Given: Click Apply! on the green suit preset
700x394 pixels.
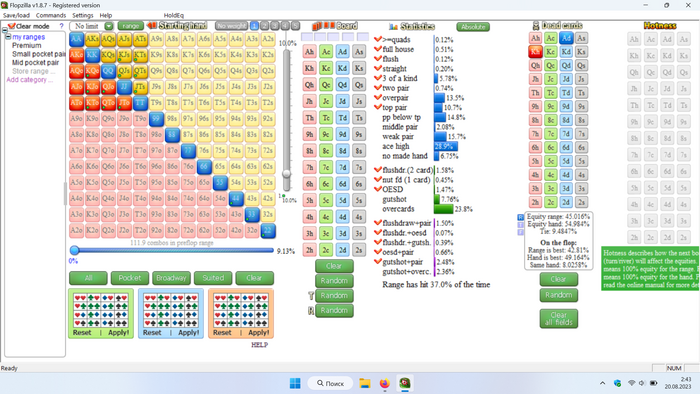Looking at the screenshot, I should coord(118,332).
